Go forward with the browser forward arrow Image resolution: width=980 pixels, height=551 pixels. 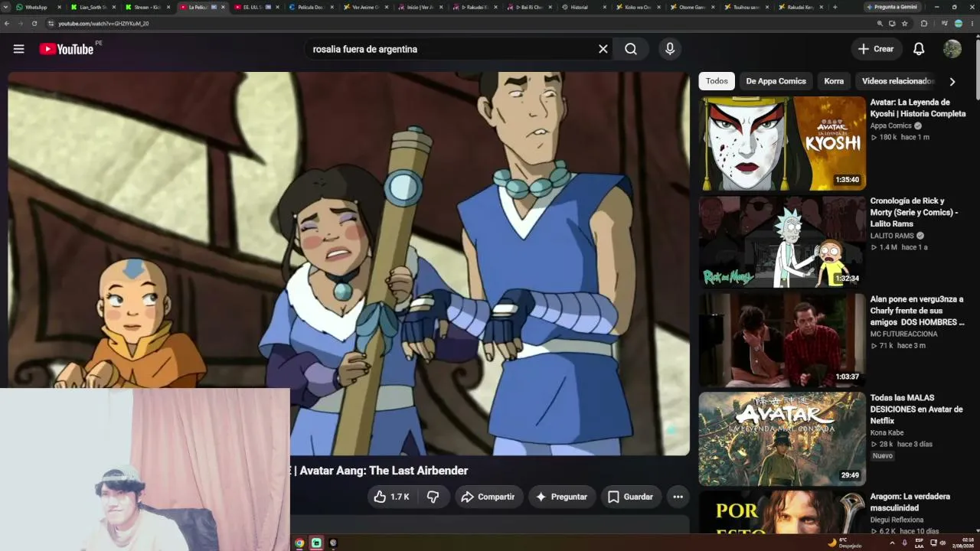tap(21, 24)
